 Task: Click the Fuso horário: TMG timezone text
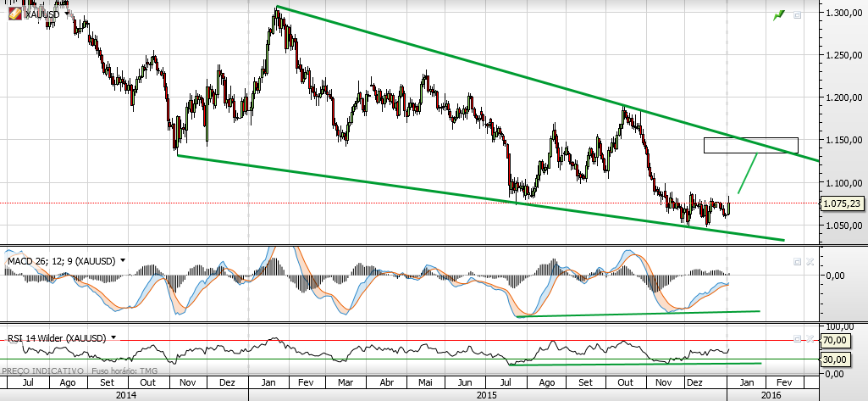pos(124,370)
